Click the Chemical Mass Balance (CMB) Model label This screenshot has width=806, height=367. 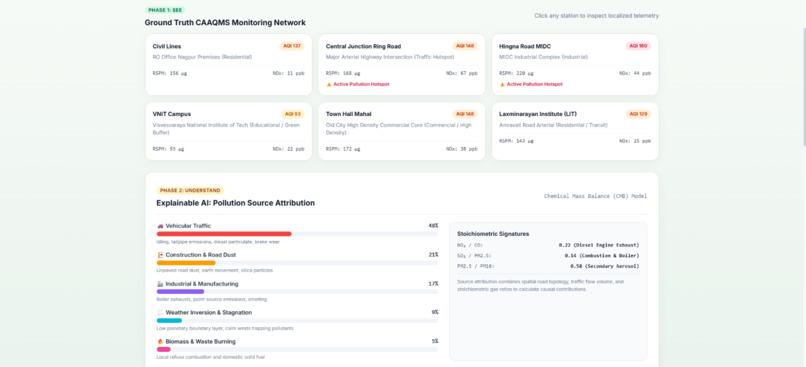(x=595, y=196)
